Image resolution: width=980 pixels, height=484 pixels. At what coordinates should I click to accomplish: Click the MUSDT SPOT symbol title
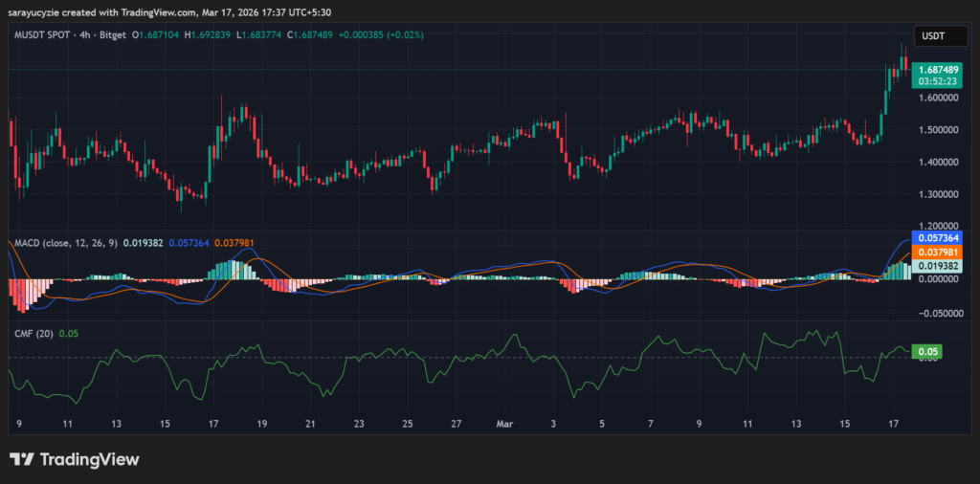[x=48, y=34]
